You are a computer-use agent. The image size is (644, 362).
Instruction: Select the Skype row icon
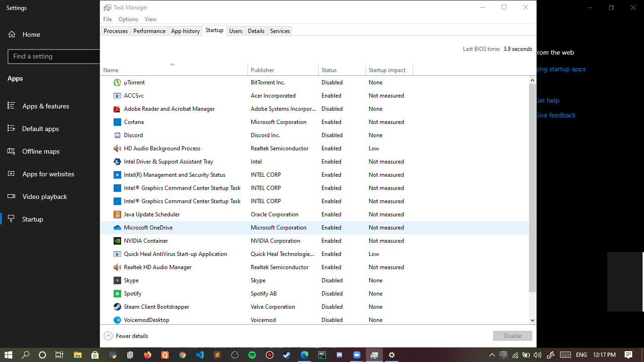(117, 280)
